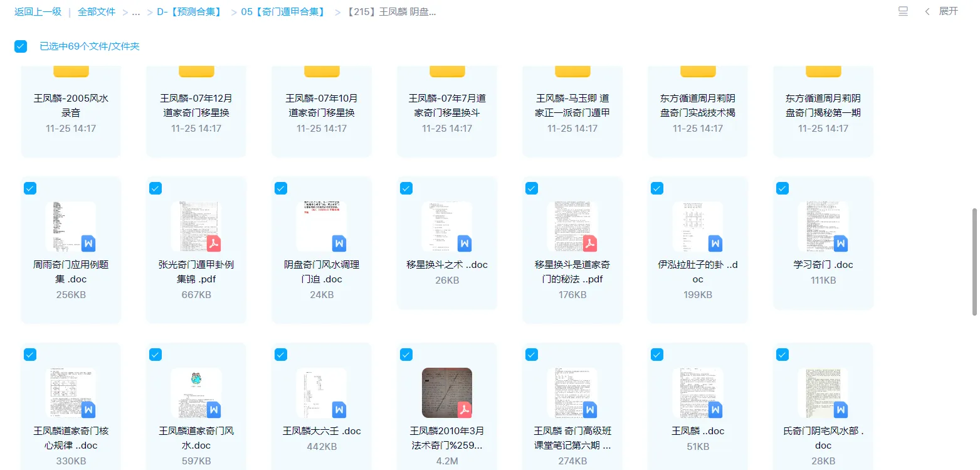Open 张光奇门遁甲卦例集锦 PDF file icon
Screen dimensions: 980x470
pos(196,227)
